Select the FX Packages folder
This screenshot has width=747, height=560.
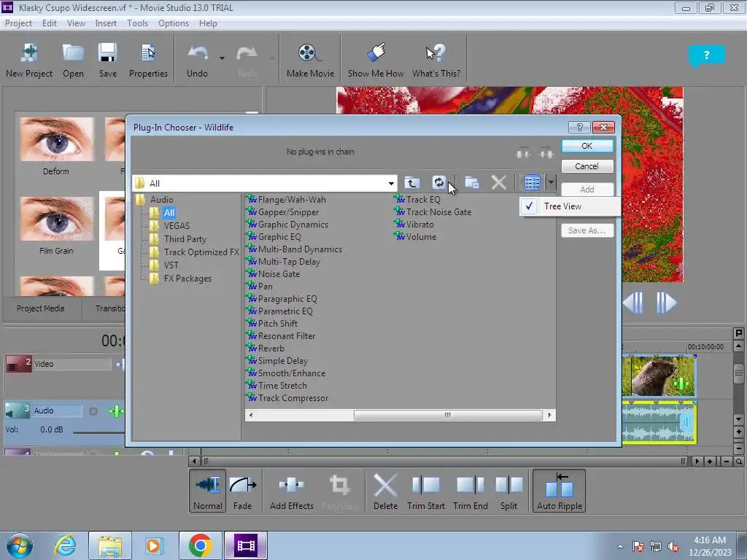187,279
